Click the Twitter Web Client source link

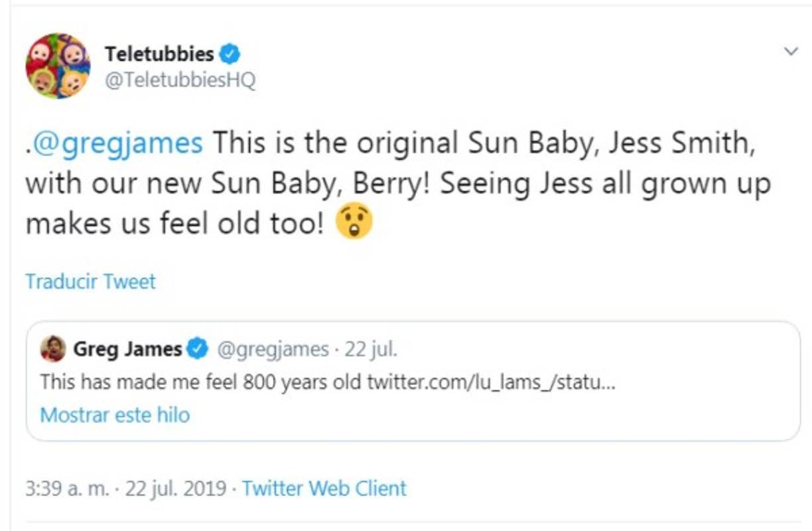324,489
